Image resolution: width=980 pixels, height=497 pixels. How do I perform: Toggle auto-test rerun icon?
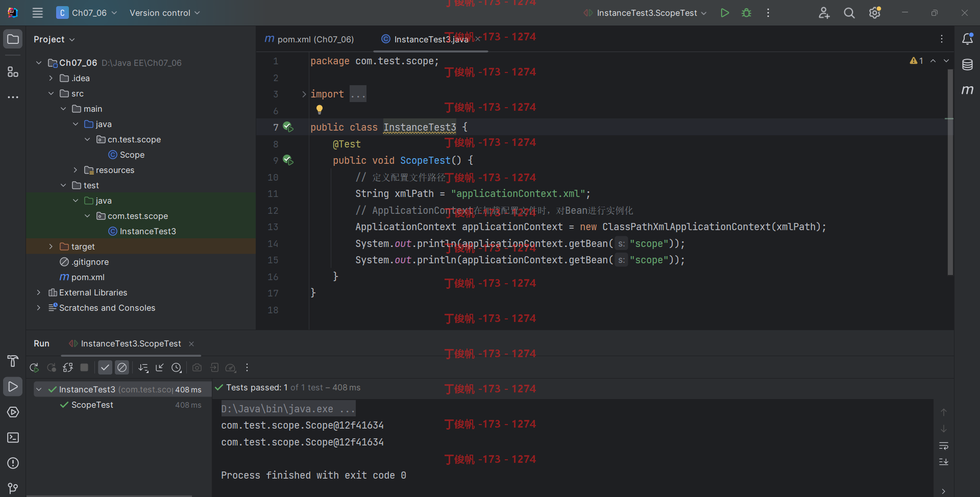(68, 367)
